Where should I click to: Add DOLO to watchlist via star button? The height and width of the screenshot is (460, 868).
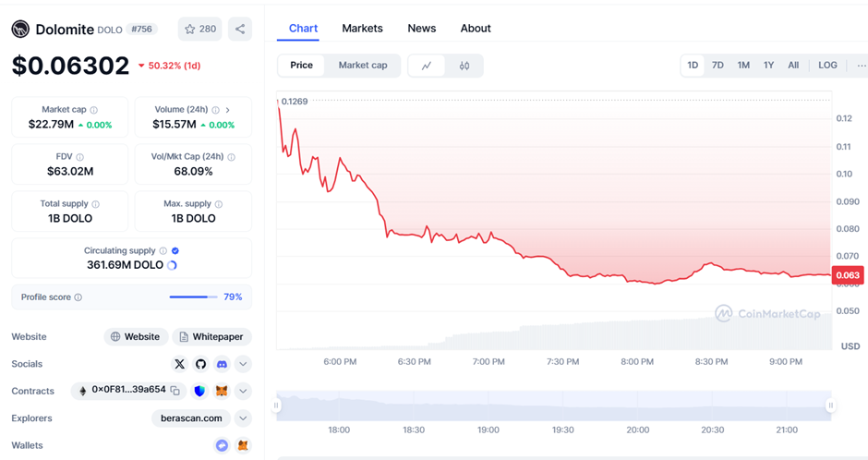(x=199, y=30)
